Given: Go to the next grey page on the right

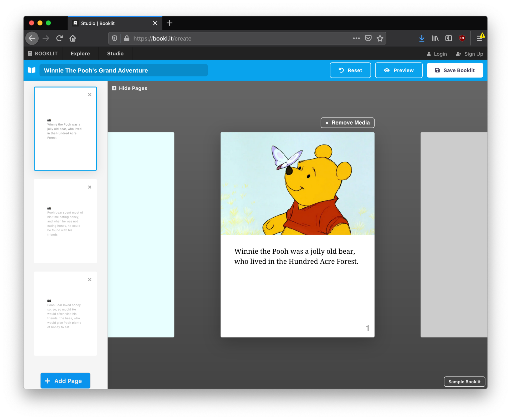Looking at the screenshot, I should (454, 235).
